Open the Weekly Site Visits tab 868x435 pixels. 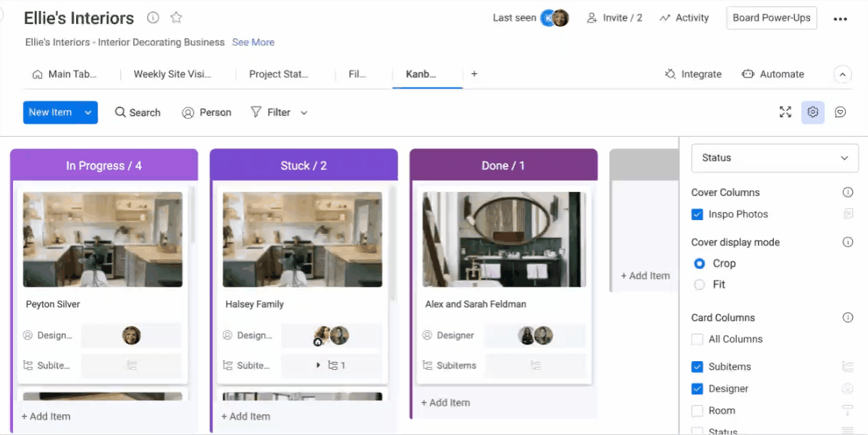[172, 74]
